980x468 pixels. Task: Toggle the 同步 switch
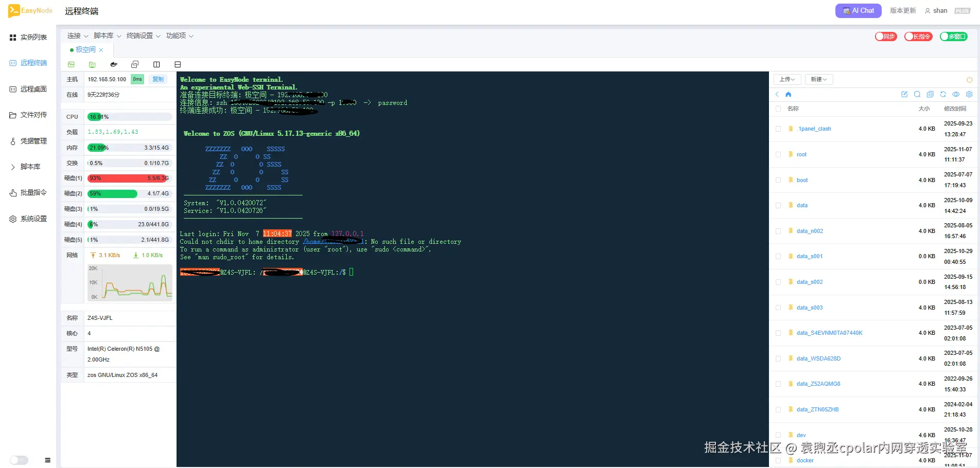tap(886, 37)
